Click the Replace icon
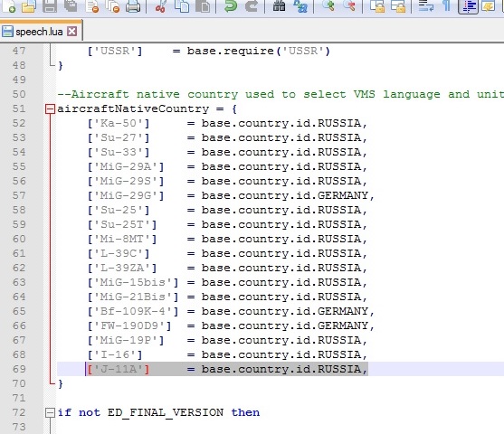 pyautogui.click(x=300, y=5)
